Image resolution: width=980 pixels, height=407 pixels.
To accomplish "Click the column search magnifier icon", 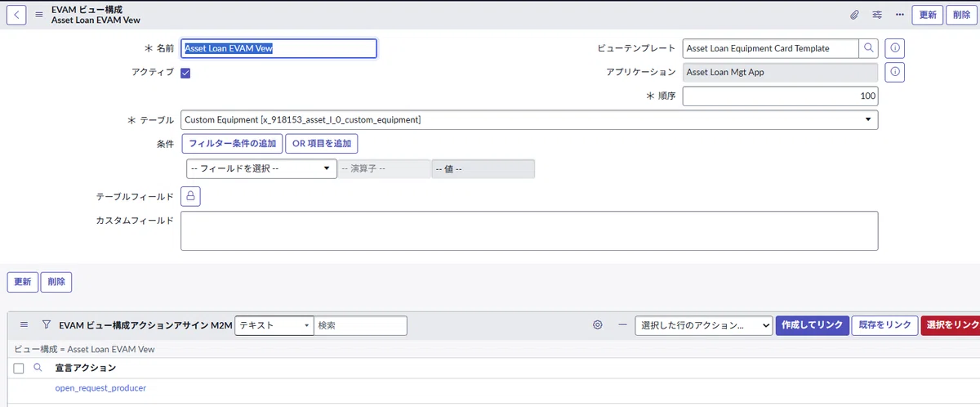I will [x=38, y=368].
